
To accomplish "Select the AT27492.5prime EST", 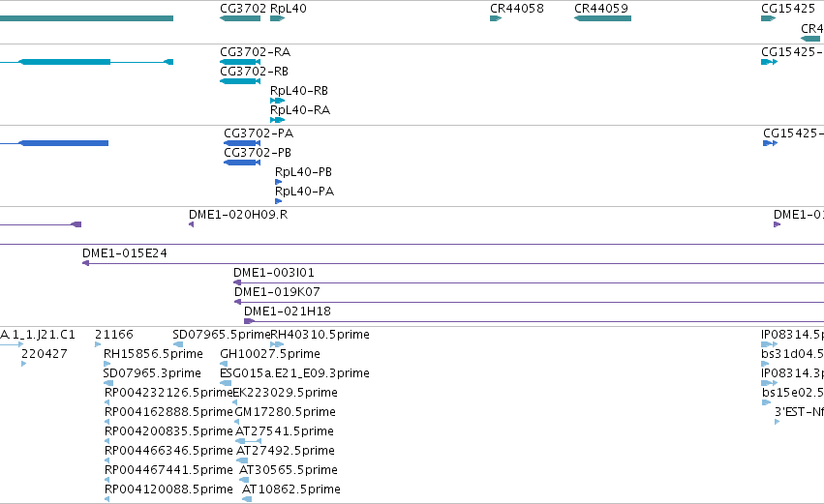I will 242,461.
